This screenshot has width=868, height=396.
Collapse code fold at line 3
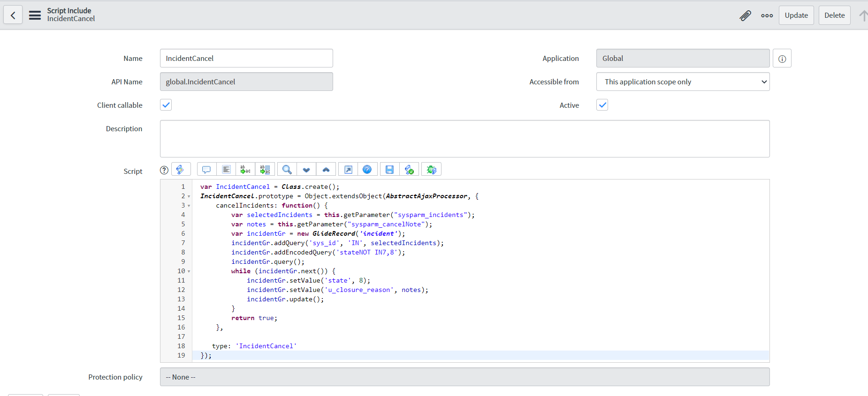point(189,206)
